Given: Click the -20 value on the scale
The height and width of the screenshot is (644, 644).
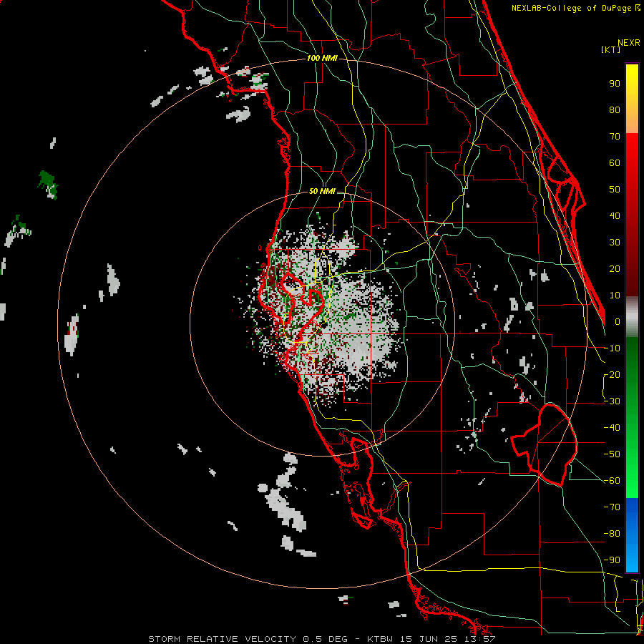Looking at the screenshot, I should click(612, 374).
